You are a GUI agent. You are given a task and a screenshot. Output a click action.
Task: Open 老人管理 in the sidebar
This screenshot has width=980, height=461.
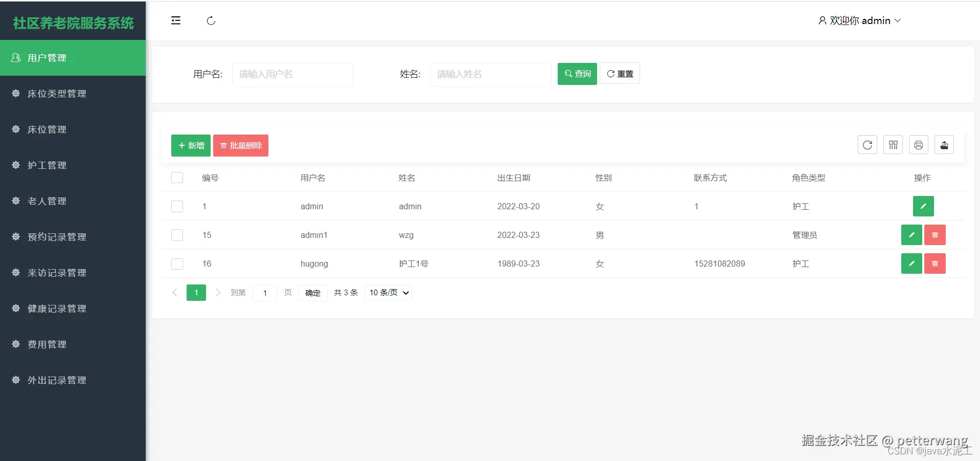73,201
